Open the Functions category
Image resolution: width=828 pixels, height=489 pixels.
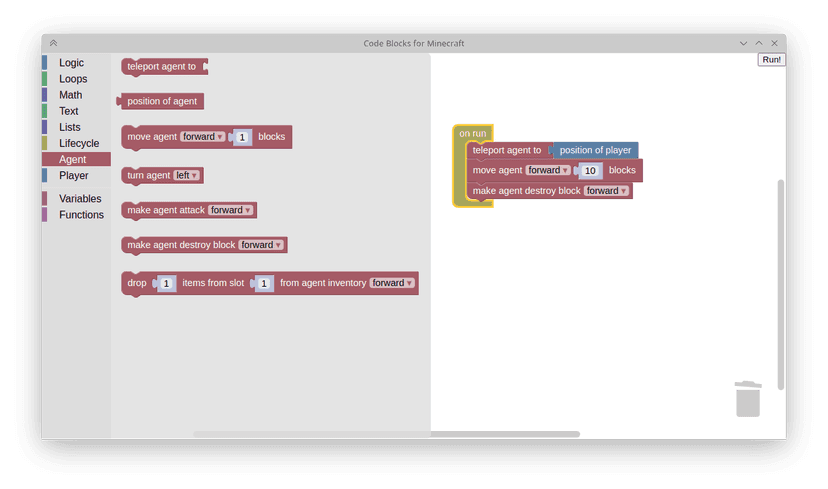click(x=81, y=214)
